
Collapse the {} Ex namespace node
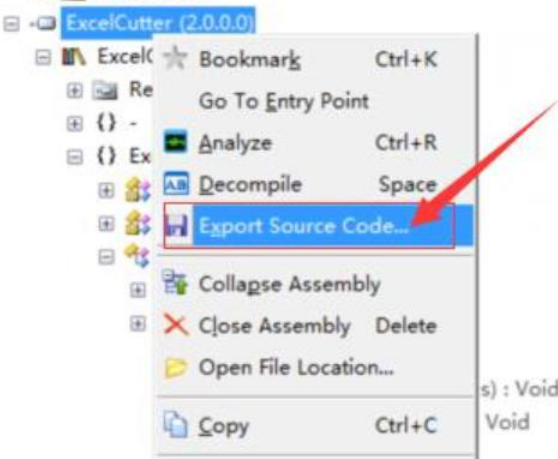pyautogui.click(x=74, y=157)
